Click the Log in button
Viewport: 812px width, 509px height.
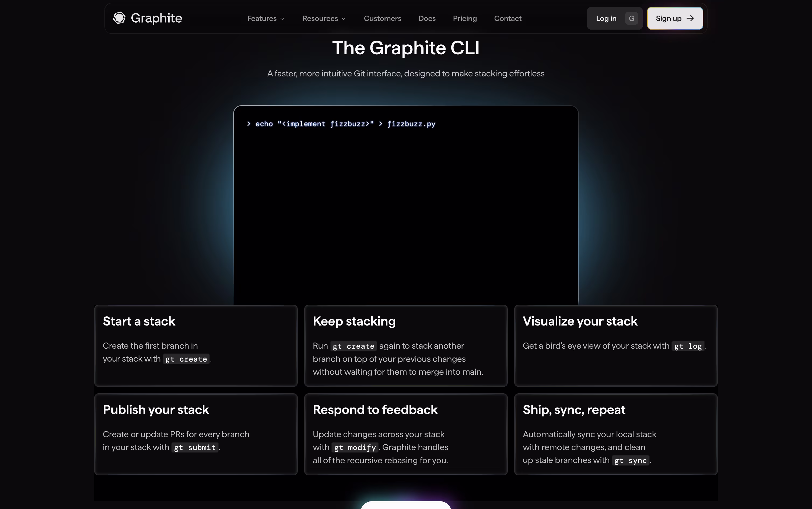(x=615, y=19)
